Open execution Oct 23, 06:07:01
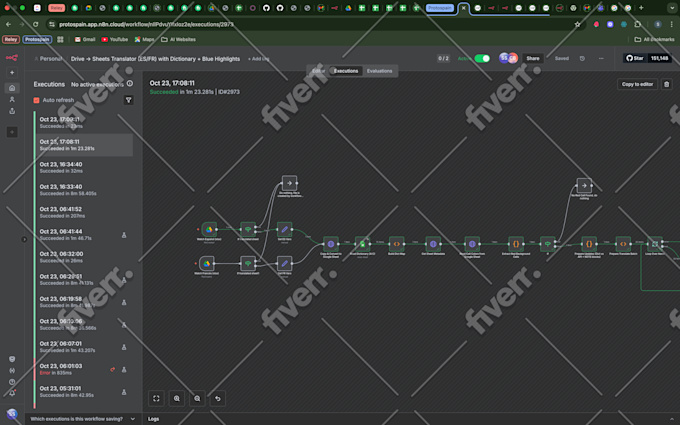Viewport: 680px width, 425px height. (85, 347)
